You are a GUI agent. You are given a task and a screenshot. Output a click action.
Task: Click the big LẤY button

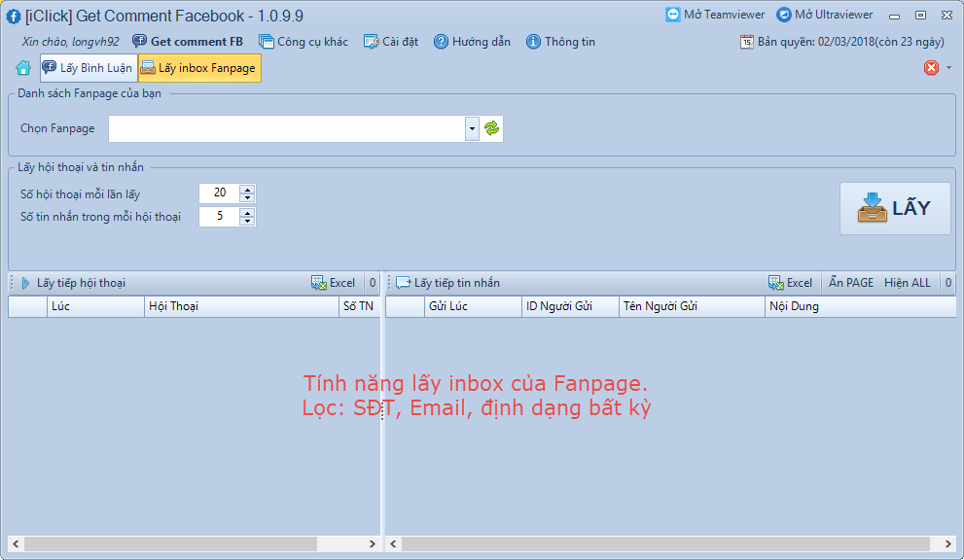(895, 208)
